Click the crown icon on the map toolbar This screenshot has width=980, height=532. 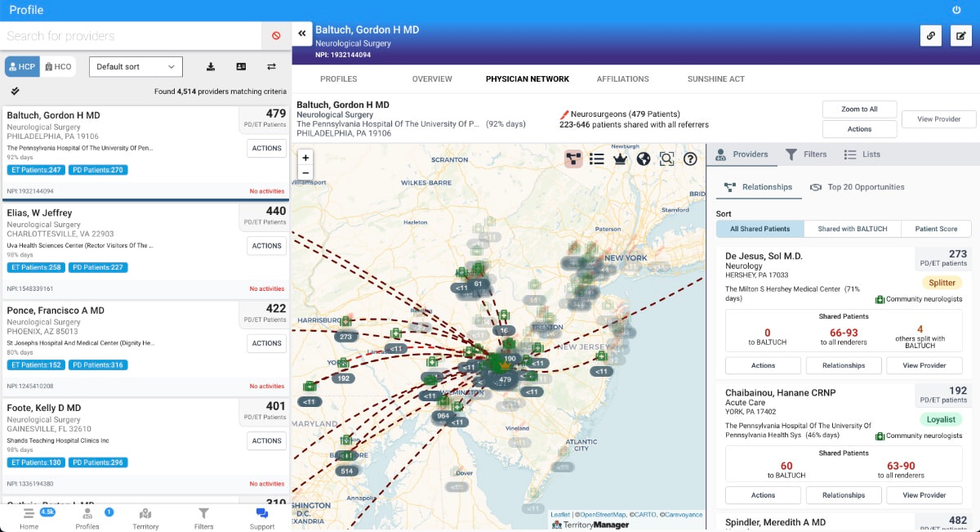[620, 159]
